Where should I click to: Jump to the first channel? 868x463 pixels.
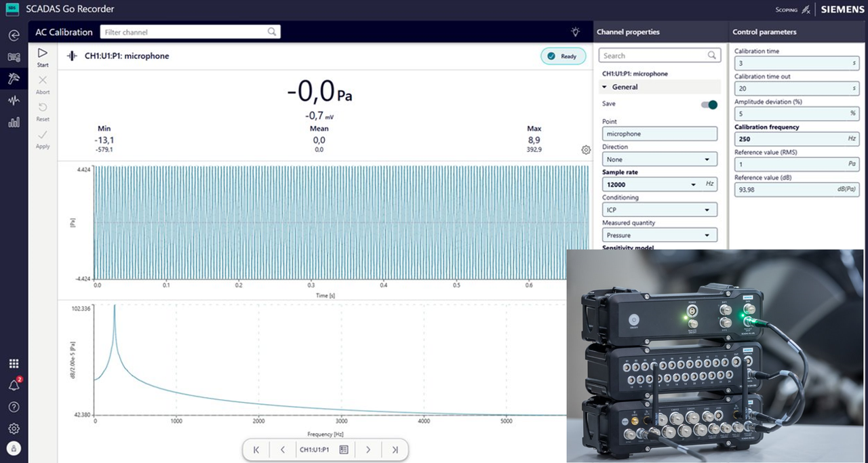coord(256,449)
